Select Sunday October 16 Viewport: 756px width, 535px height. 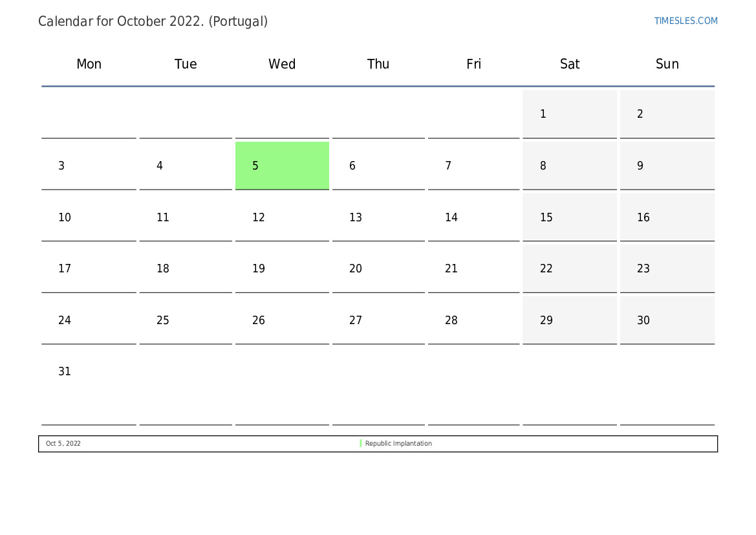[667, 217]
